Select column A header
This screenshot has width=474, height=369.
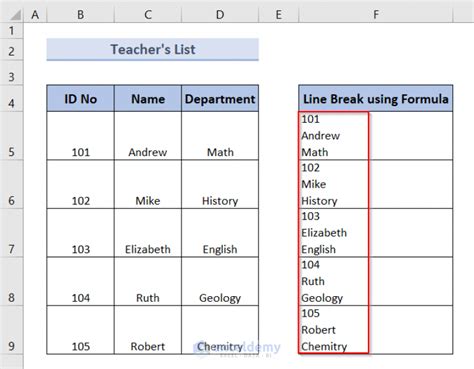tap(35, 15)
